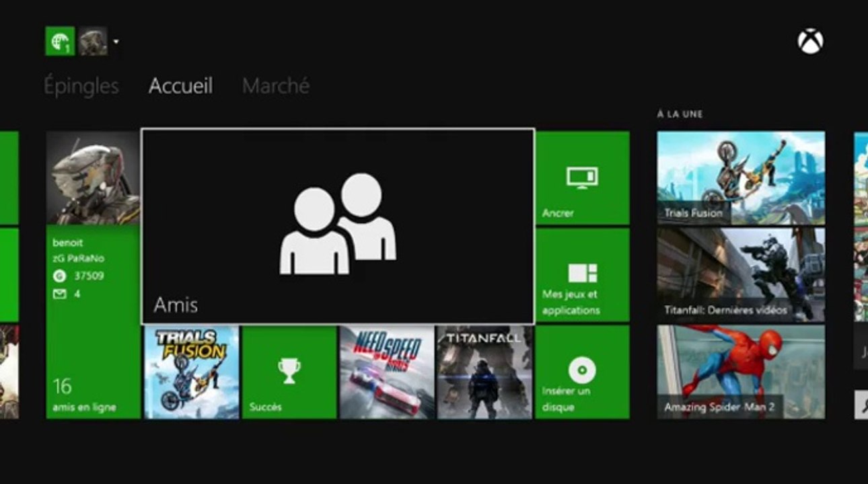Open the Amazing Spider-Man 2 feature

(x=741, y=372)
